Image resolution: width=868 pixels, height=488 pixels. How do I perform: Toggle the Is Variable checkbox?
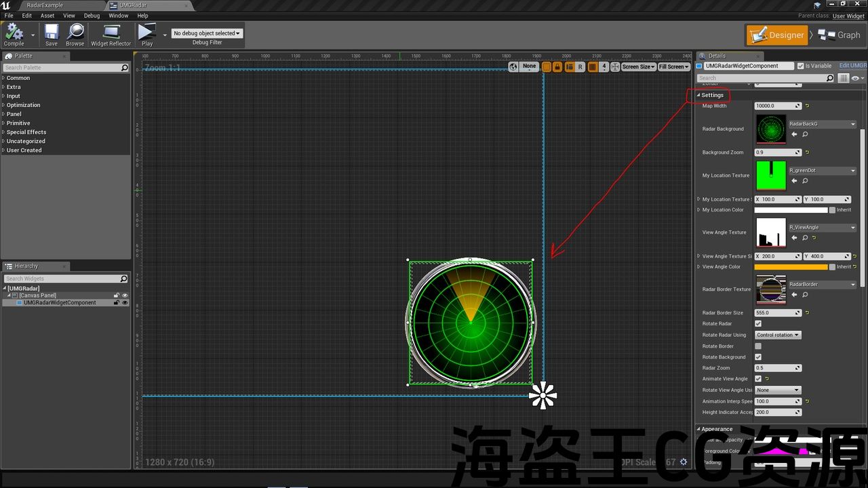click(x=801, y=66)
